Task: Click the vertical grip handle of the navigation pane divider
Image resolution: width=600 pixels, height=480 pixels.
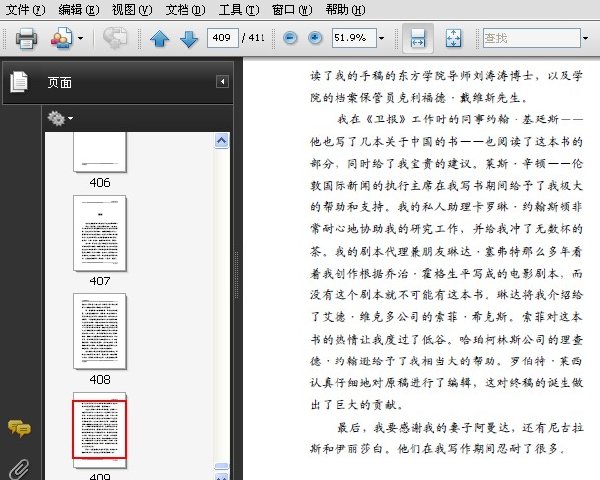Action: (236, 274)
